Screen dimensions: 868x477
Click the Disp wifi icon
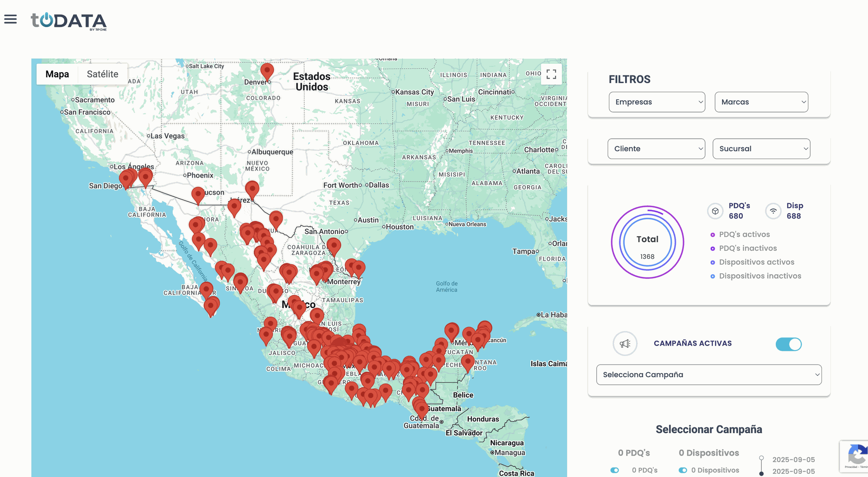coord(773,211)
